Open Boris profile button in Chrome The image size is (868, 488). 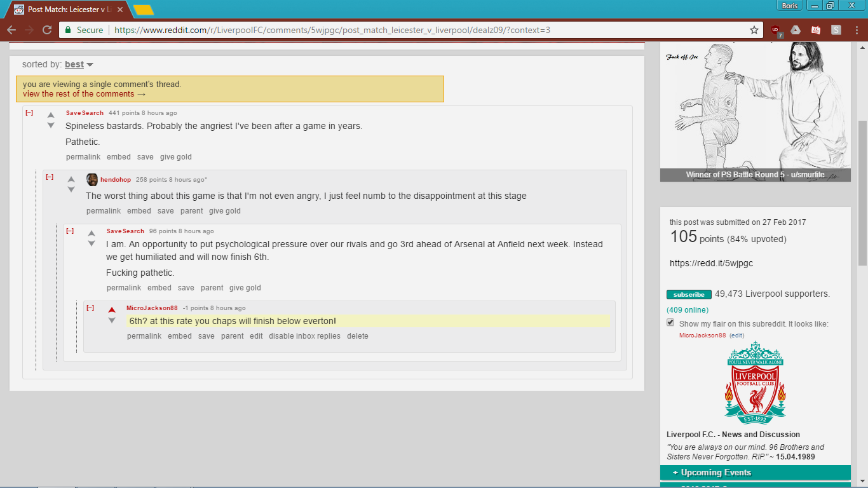pyautogui.click(x=790, y=6)
